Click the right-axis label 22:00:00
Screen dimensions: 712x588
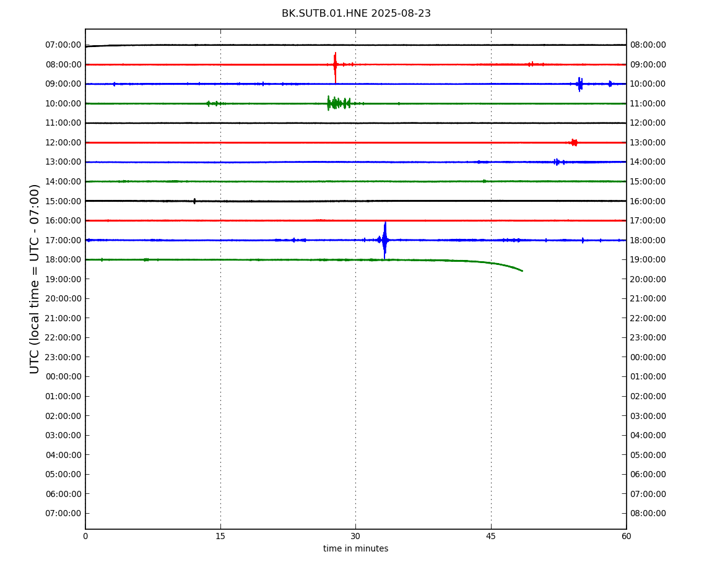648,318
